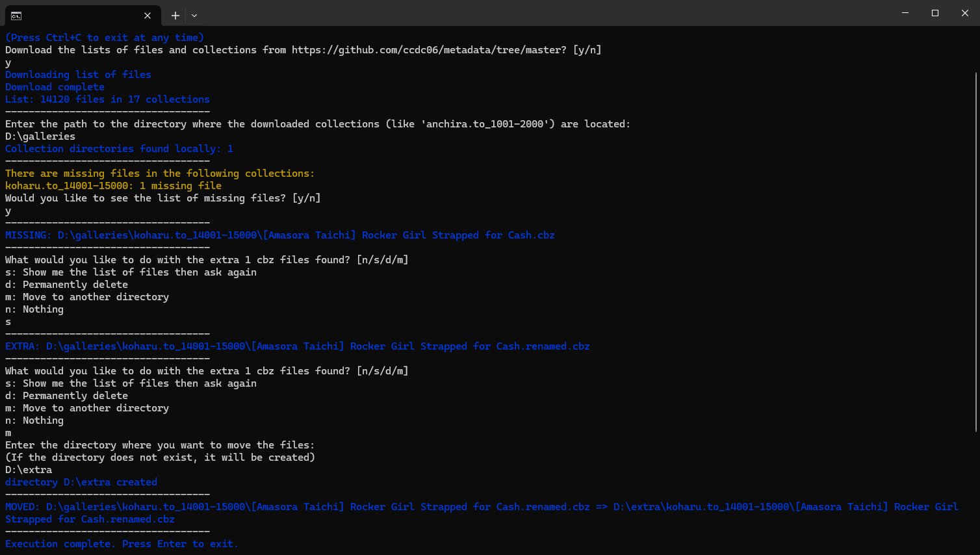Viewport: 980px width, 555px height.
Task: Close the terminal window
Action: tap(965, 13)
